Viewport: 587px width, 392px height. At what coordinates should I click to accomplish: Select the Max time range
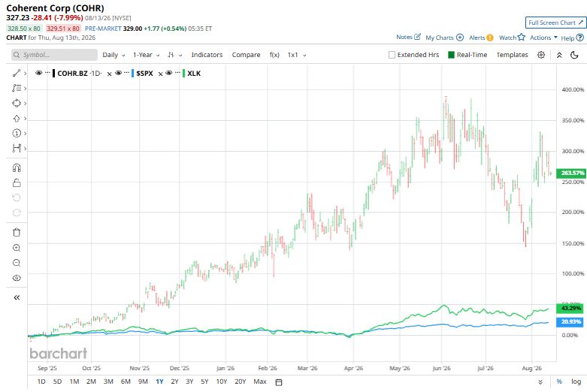pyautogui.click(x=260, y=381)
